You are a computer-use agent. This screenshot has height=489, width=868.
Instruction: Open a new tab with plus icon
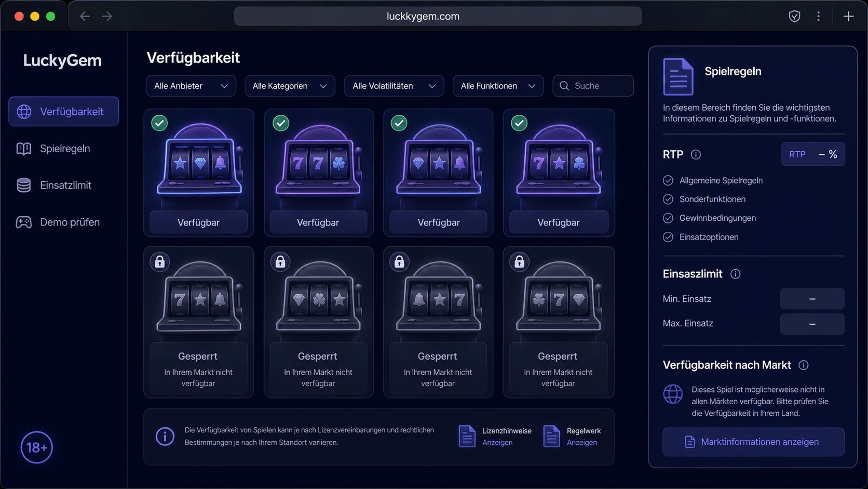848,16
